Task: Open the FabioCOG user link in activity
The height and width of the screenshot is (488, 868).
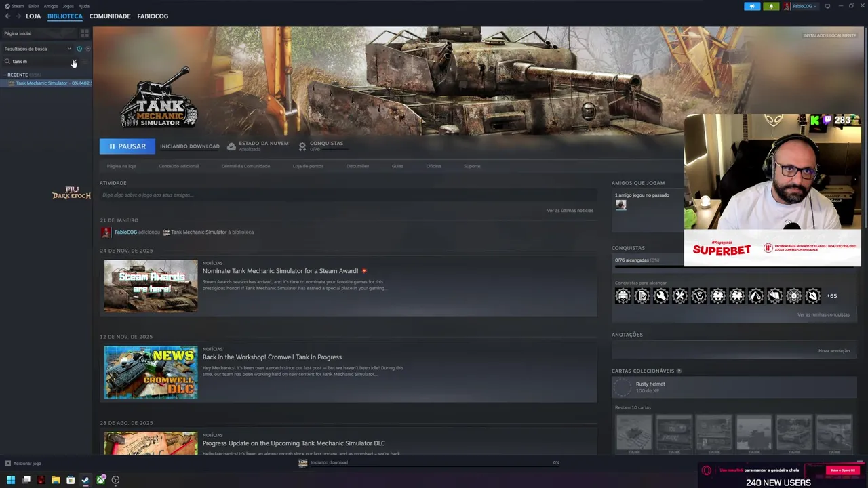Action: [126, 232]
